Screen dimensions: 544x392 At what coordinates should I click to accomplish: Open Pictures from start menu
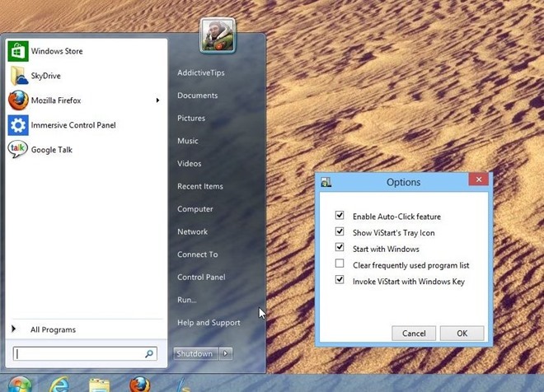(191, 119)
